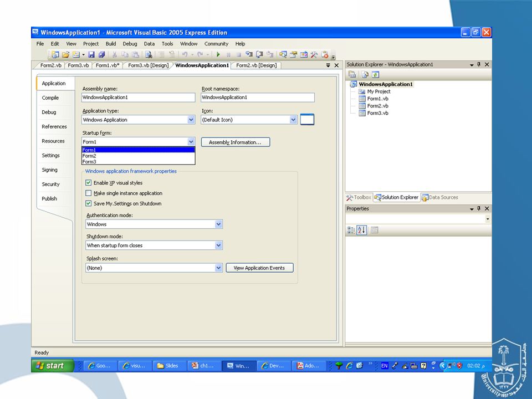Viewport: 532px width, 399px height.
Task: Open the Application type dropdown
Action: tap(191, 120)
